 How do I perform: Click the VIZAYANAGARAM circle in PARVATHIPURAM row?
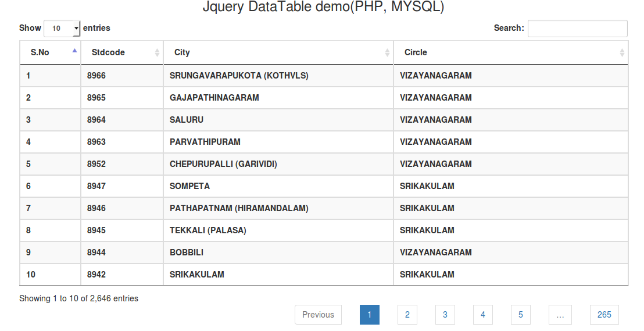436,142
